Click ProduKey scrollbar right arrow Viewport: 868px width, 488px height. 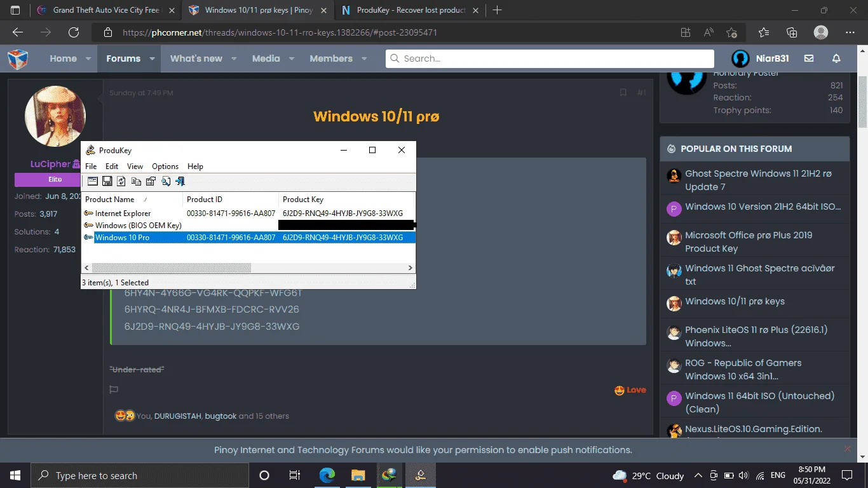click(x=410, y=268)
